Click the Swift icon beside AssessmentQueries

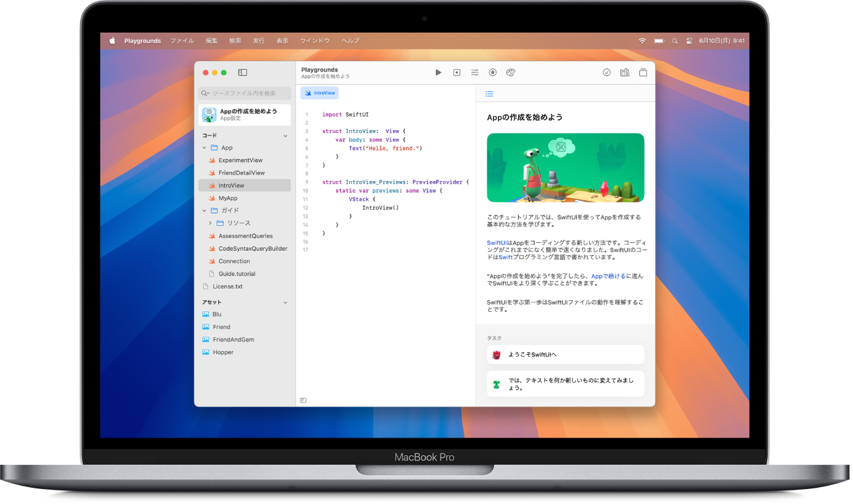pos(212,236)
